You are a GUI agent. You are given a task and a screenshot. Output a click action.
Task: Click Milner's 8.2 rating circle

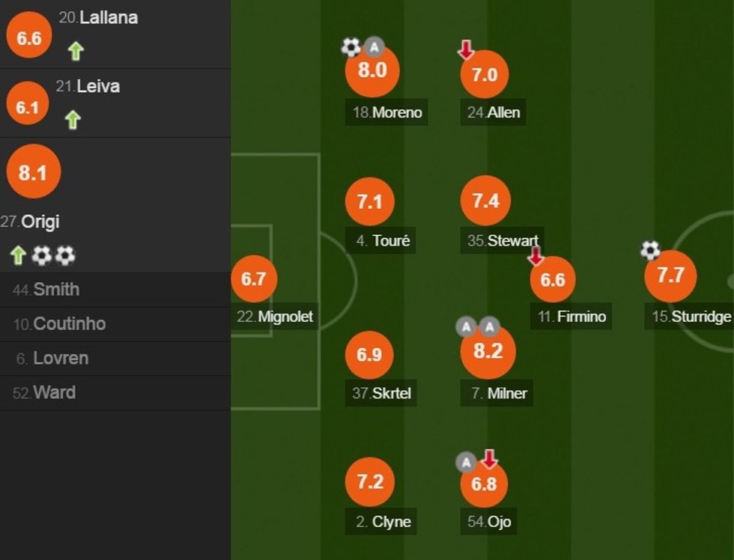[x=488, y=351]
